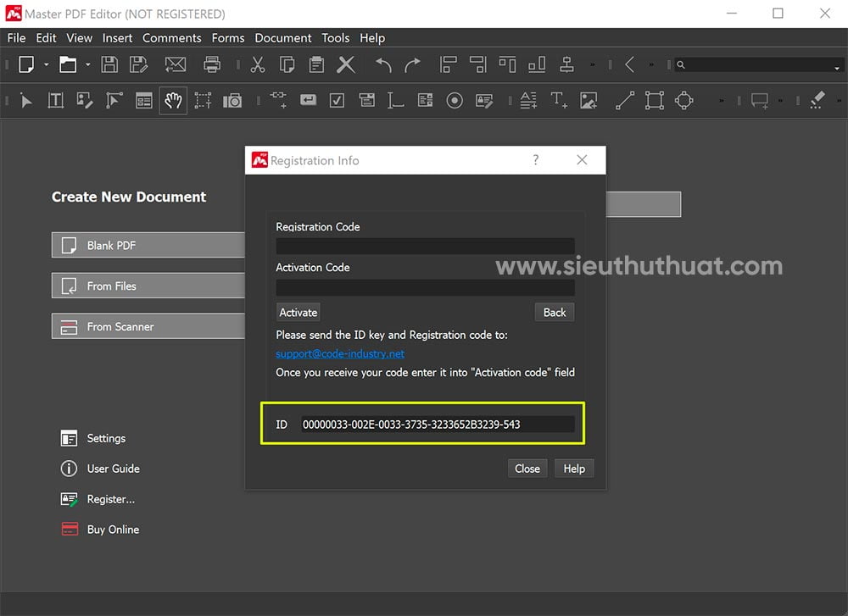Click the Print icon in toolbar
Viewport: 848px width, 616px height.
click(x=212, y=65)
